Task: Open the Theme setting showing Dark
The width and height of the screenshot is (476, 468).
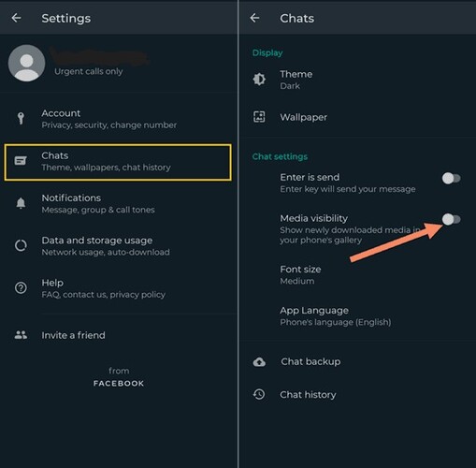Action: coord(357,80)
